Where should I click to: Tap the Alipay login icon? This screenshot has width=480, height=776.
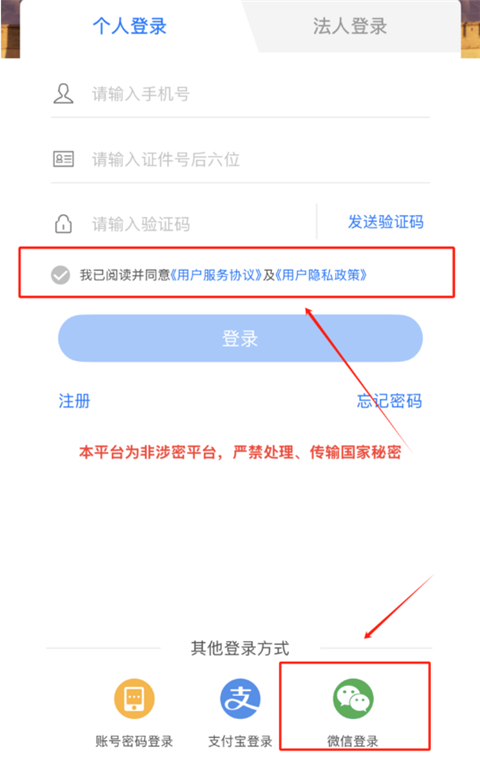click(240, 698)
